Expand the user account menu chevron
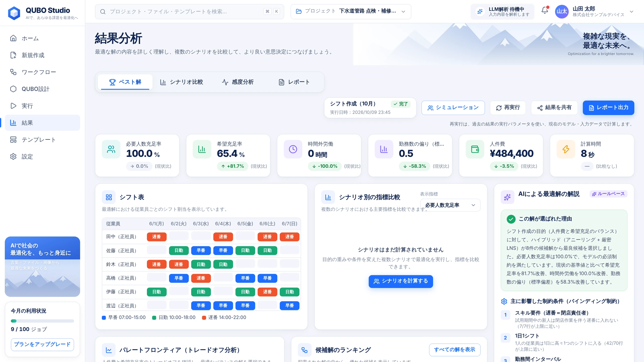The height and width of the screenshot is (362, 644). pyautogui.click(x=631, y=12)
